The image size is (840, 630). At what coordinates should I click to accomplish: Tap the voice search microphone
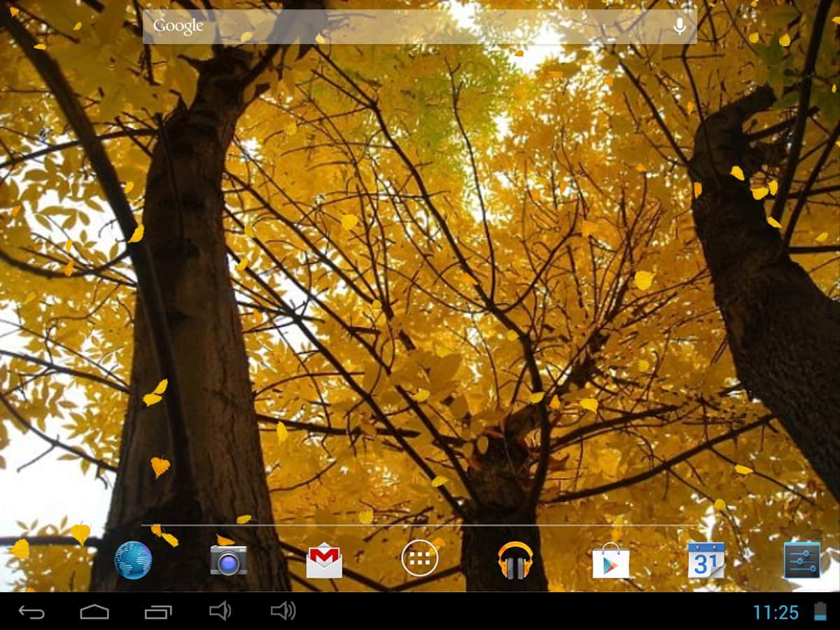[x=679, y=27]
